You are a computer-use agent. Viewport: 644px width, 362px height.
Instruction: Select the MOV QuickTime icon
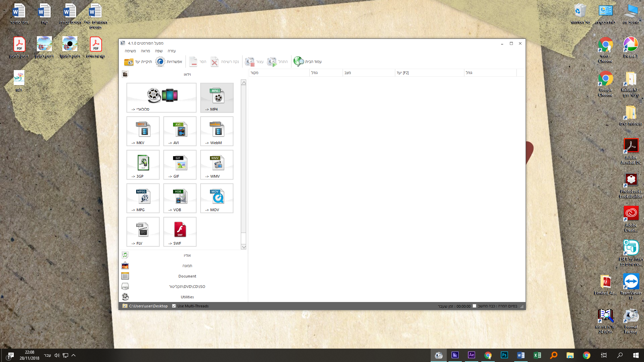217,198
